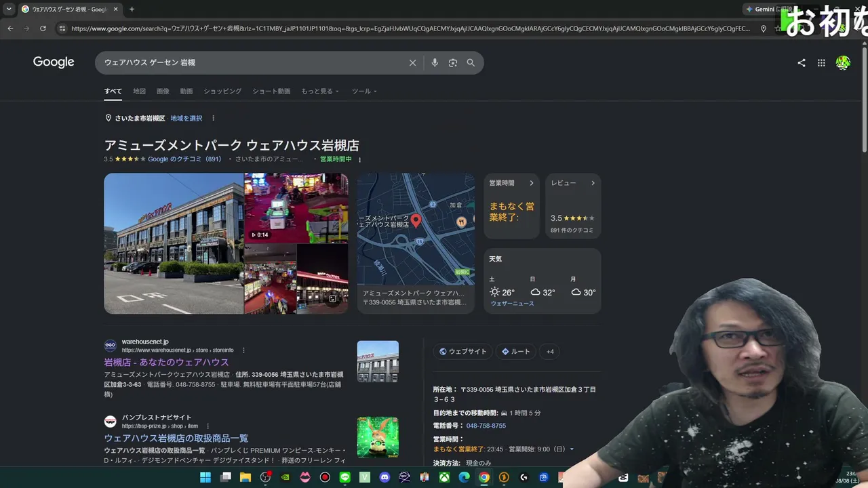Click the 地域を選択 link

[x=186, y=119]
